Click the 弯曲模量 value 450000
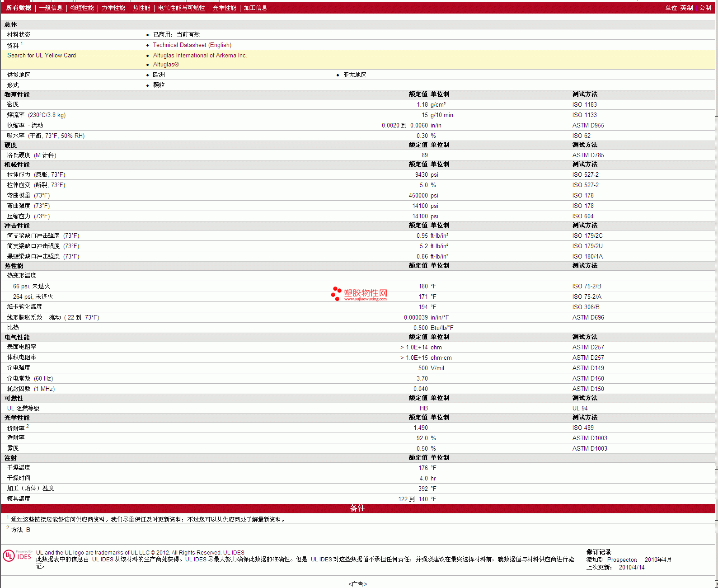Viewport: 718px width, 588px height. tap(418, 195)
